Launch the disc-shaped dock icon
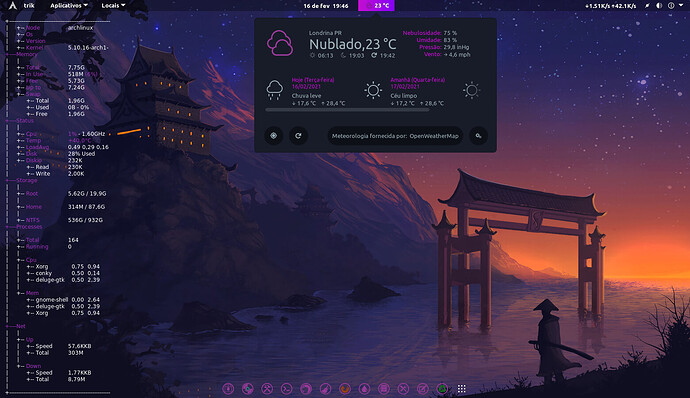690x398 pixels. pyautogui.click(x=248, y=389)
